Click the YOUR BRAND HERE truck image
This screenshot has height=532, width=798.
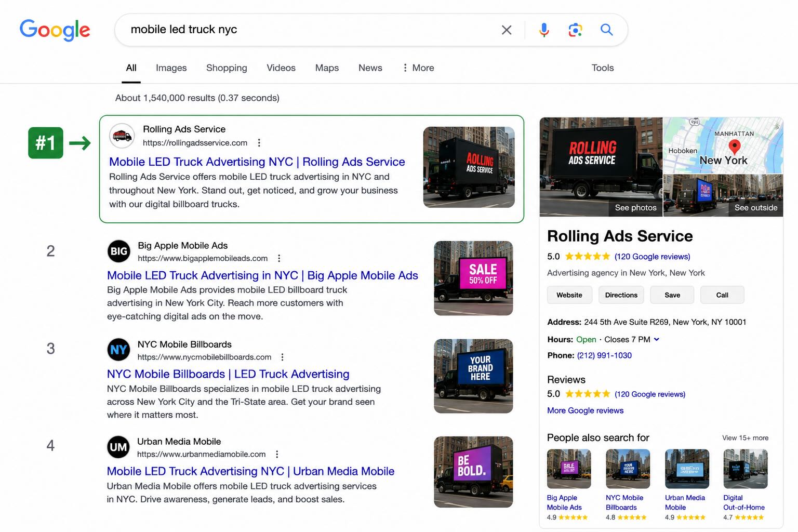pyautogui.click(x=473, y=376)
